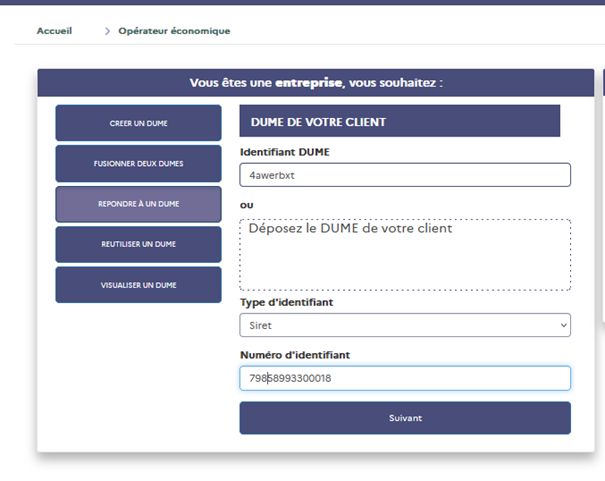Click the DUME DE VOTRE CLIENT header

pos(400,121)
